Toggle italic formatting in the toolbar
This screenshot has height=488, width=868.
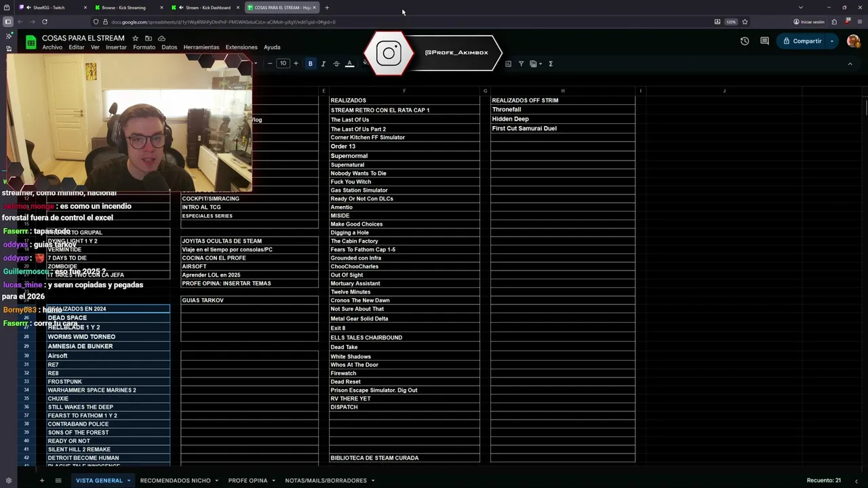click(x=323, y=64)
